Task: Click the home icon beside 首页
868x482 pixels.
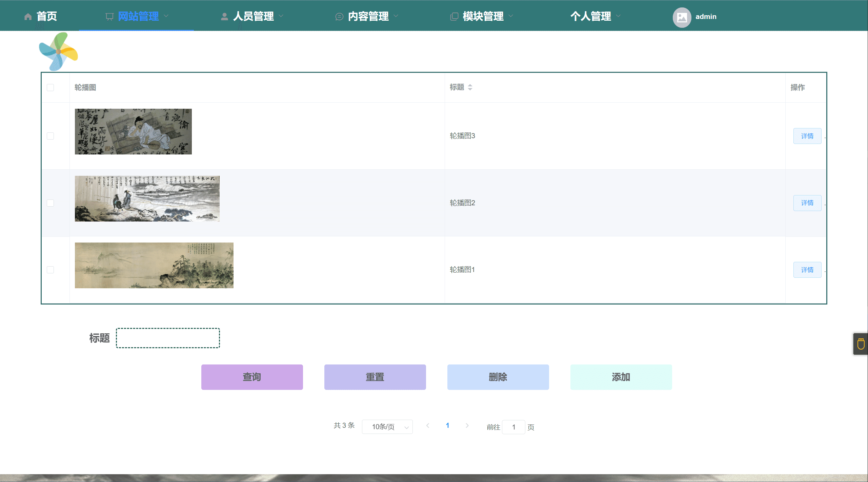Action: 28,17
